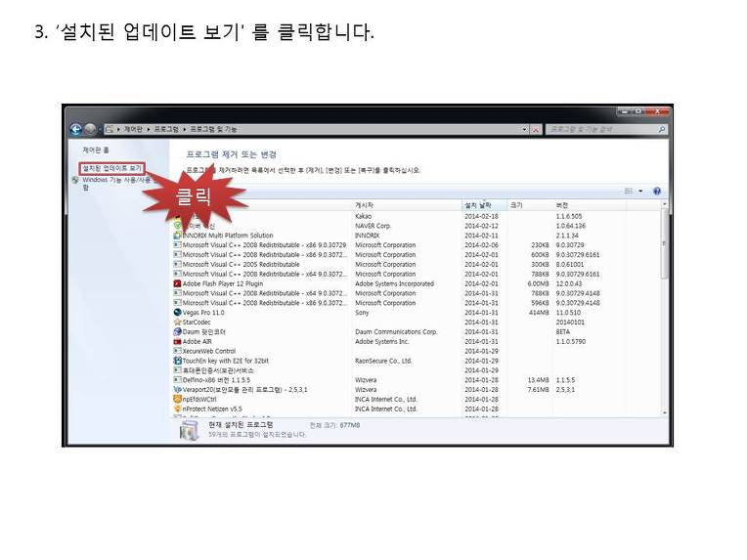The height and width of the screenshot is (560, 747).
Task: Click the Daum 팟인코더 icon
Action: pos(177,331)
